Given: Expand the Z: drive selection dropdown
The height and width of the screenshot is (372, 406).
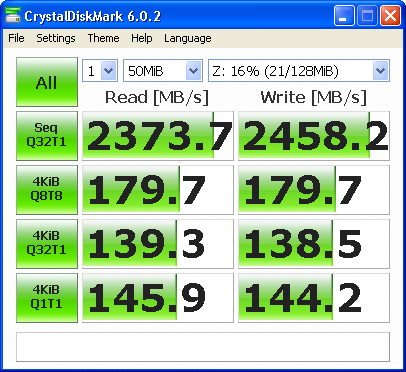Looking at the screenshot, I should click(380, 71).
